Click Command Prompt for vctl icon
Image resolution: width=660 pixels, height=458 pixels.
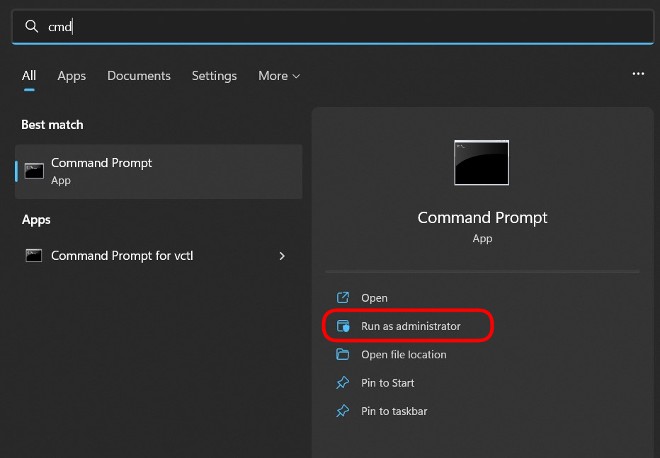click(34, 256)
